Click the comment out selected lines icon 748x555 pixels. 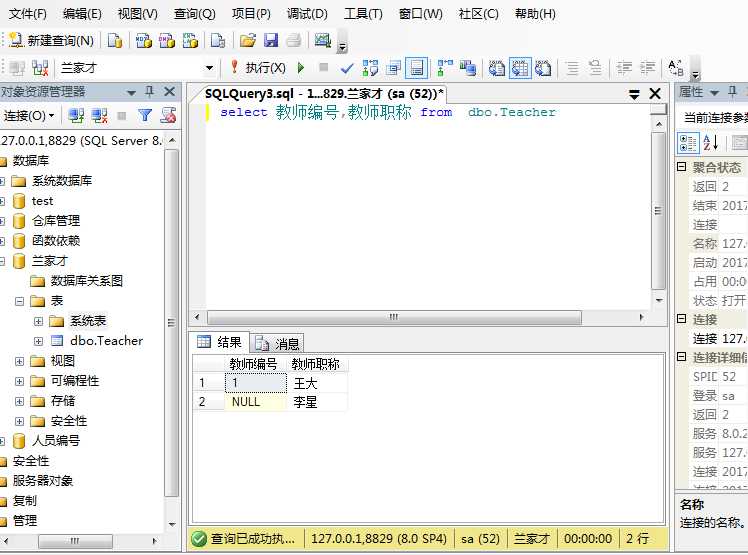pyautogui.click(x=572, y=68)
